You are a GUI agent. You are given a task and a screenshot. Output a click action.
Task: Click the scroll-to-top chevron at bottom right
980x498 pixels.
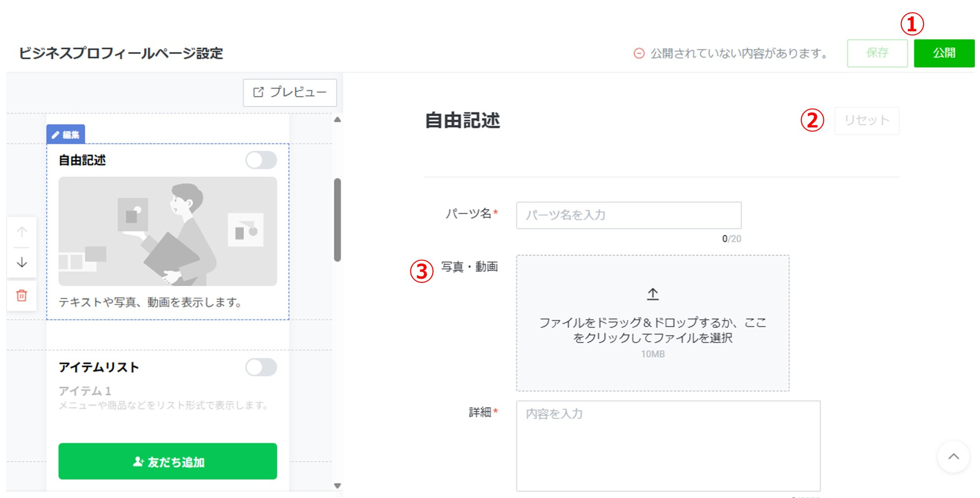pyautogui.click(x=954, y=456)
